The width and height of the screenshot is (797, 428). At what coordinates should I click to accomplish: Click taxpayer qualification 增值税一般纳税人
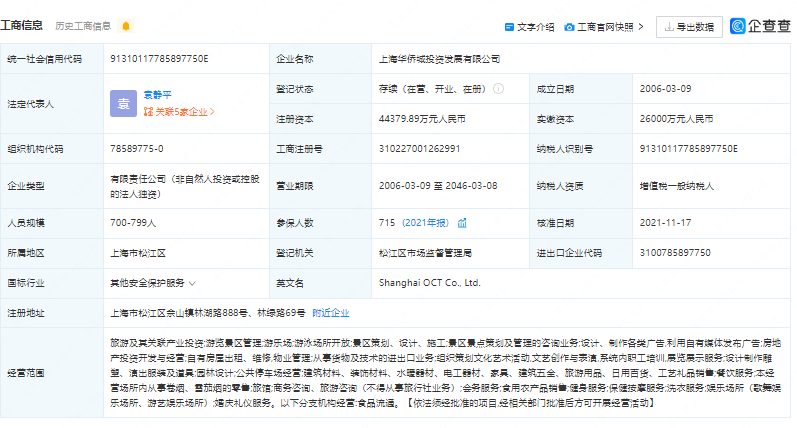click(x=677, y=186)
